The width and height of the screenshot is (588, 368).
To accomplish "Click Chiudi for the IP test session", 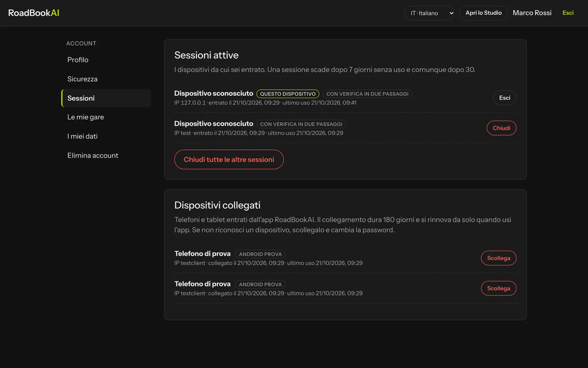I will pyautogui.click(x=501, y=128).
